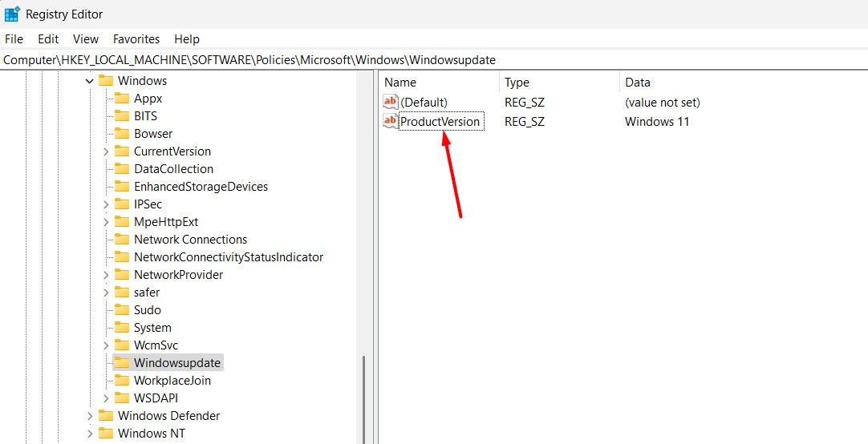
Task: Select the WorkplaceJoin key label
Action: pos(172,381)
